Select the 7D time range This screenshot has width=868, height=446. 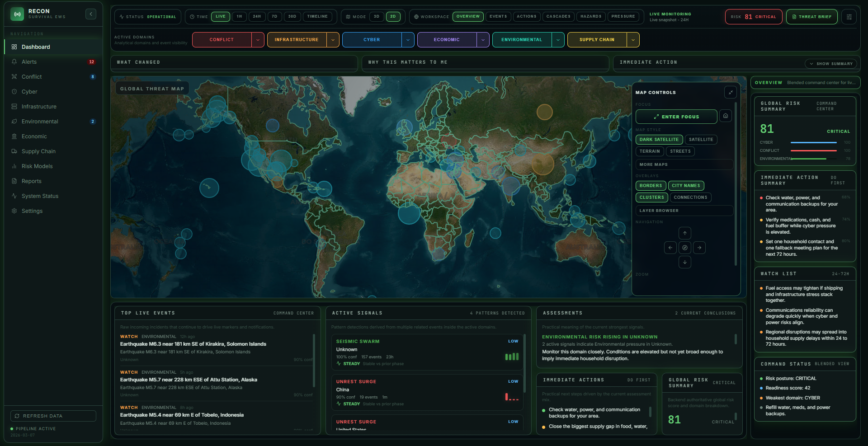(274, 16)
